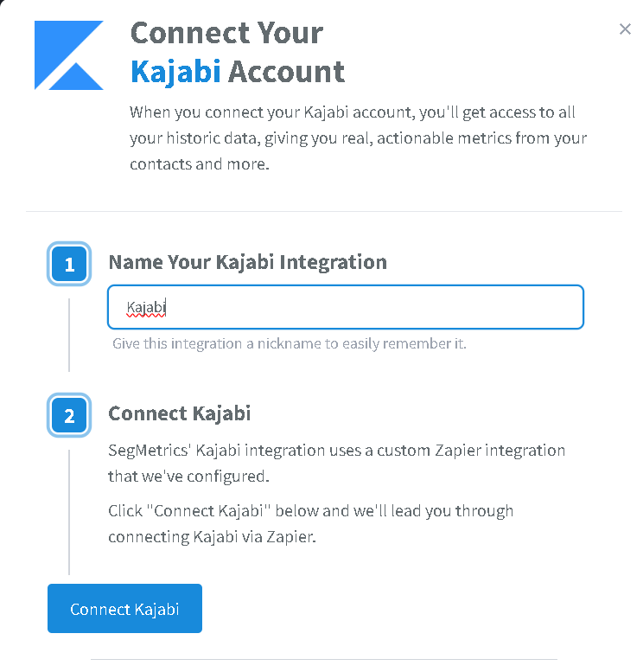This screenshot has width=643, height=672.
Task: Click the word "Account" in the title
Action: (x=286, y=72)
